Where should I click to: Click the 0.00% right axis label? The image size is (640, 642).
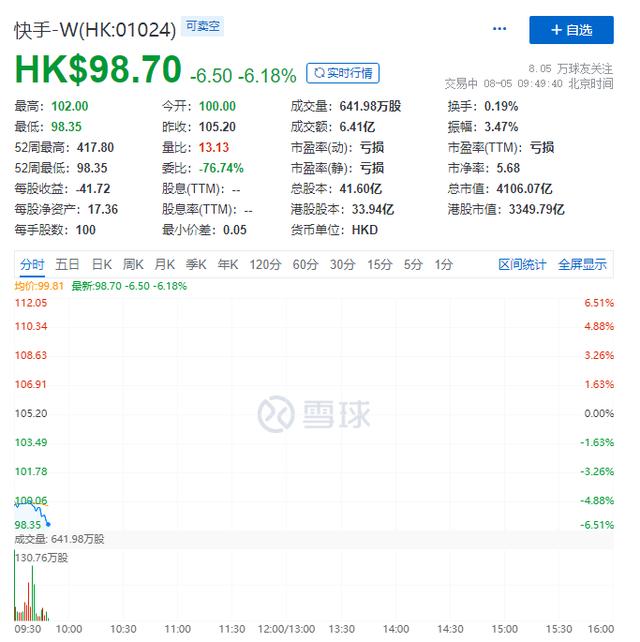599,414
